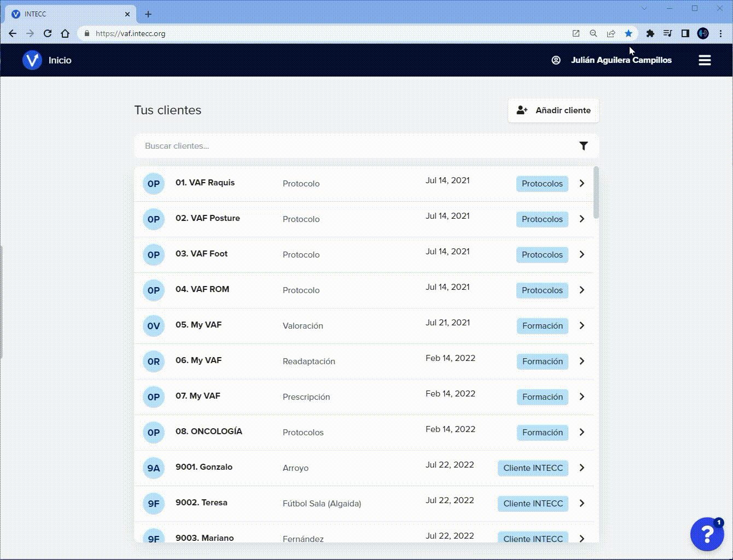Click the user profile icon
The height and width of the screenshot is (560, 733).
coord(556,60)
